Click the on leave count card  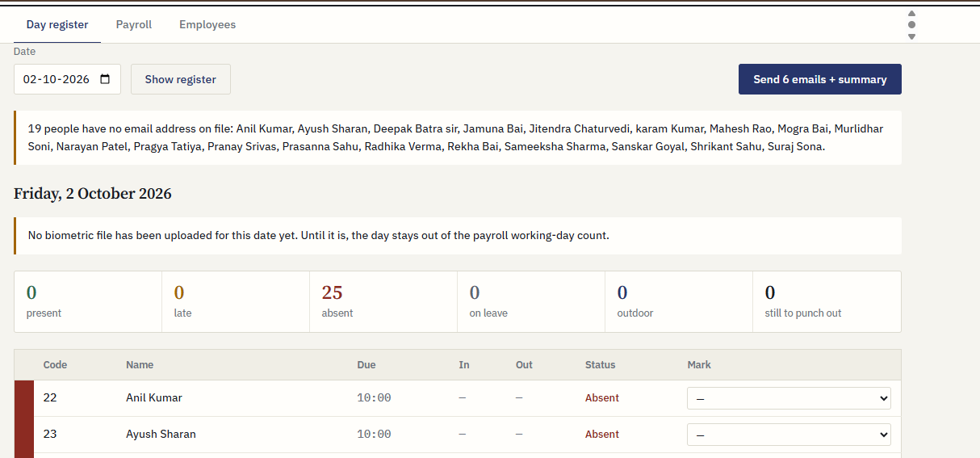click(x=531, y=301)
